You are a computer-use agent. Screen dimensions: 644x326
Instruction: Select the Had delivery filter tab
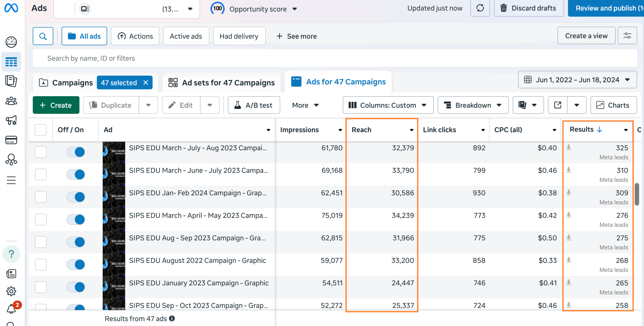click(239, 36)
